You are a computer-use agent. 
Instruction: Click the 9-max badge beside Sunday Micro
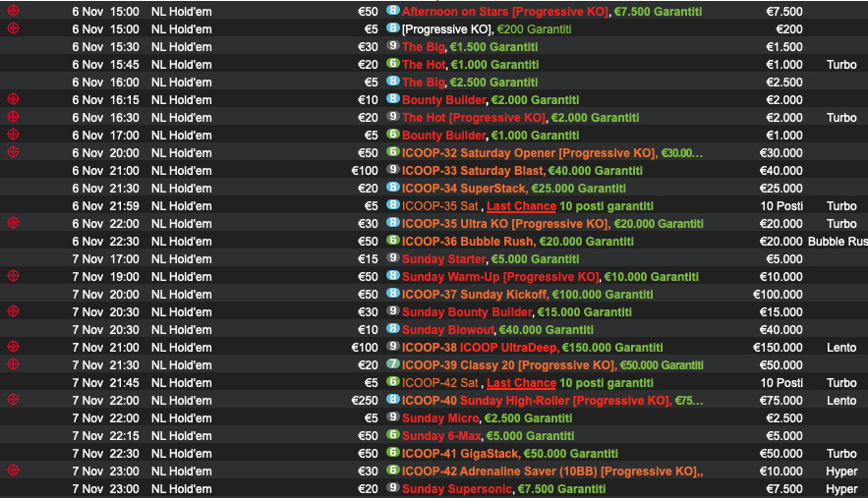(393, 417)
